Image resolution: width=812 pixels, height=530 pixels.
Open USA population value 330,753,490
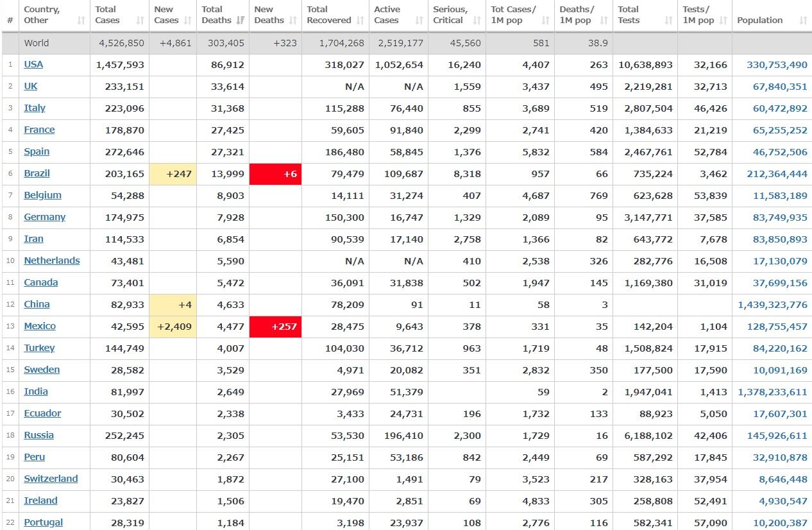pos(777,65)
